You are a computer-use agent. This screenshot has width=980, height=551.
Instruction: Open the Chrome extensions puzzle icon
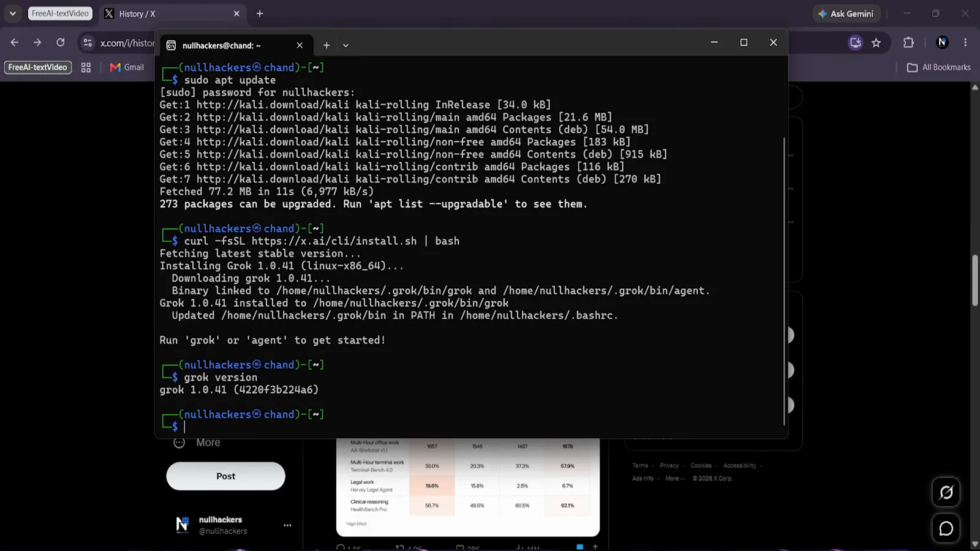908,42
